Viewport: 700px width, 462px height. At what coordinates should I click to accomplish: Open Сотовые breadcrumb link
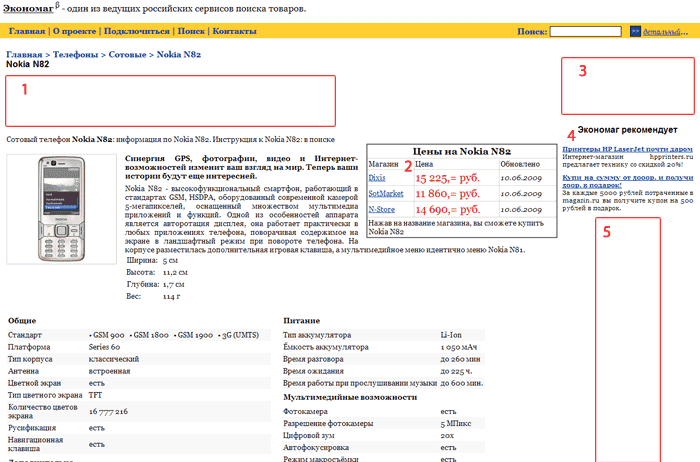pos(127,54)
